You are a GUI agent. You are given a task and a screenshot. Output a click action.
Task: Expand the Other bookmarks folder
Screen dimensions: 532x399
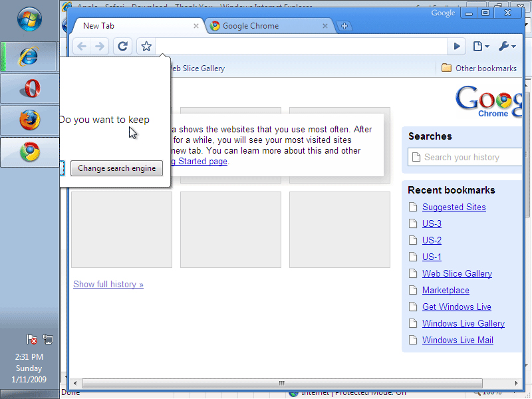click(x=479, y=68)
